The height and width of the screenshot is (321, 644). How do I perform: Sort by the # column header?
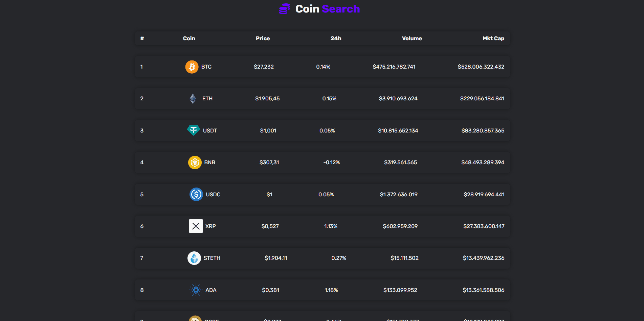tap(142, 39)
